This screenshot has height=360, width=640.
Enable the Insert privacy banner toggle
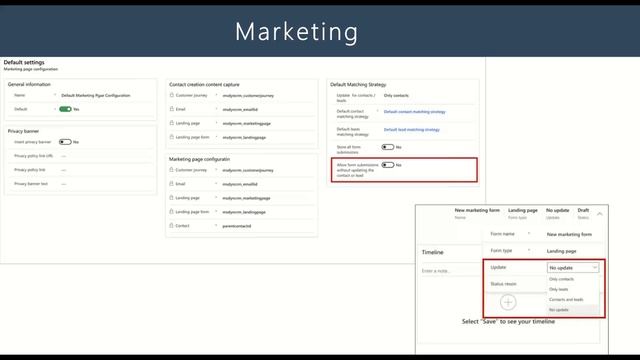[65, 142]
